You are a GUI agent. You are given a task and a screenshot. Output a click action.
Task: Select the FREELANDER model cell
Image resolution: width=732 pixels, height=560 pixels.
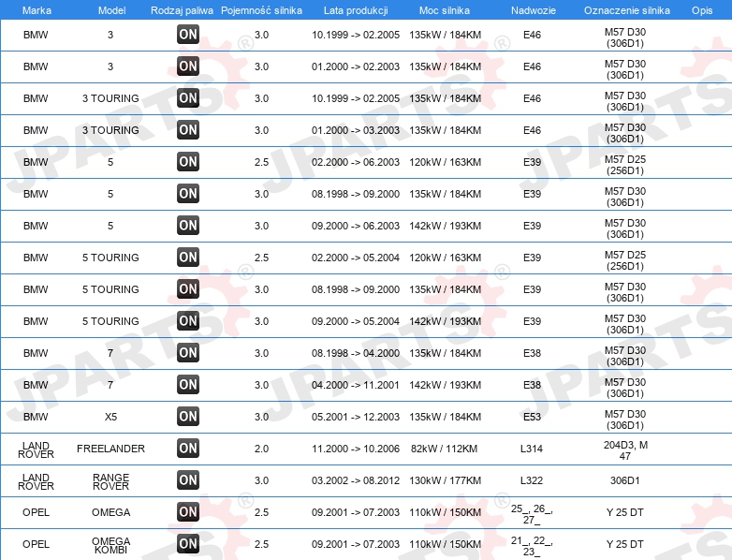tap(110, 449)
